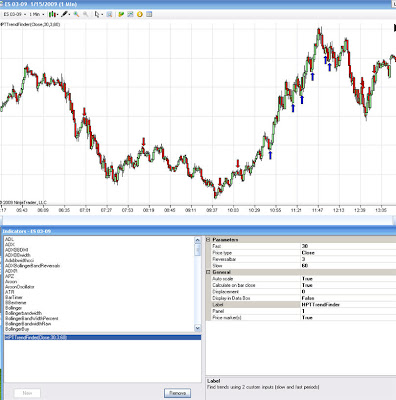Select the cursor pointer tool icon
The height and width of the screenshot is (400, 396).
coord(97,14)
